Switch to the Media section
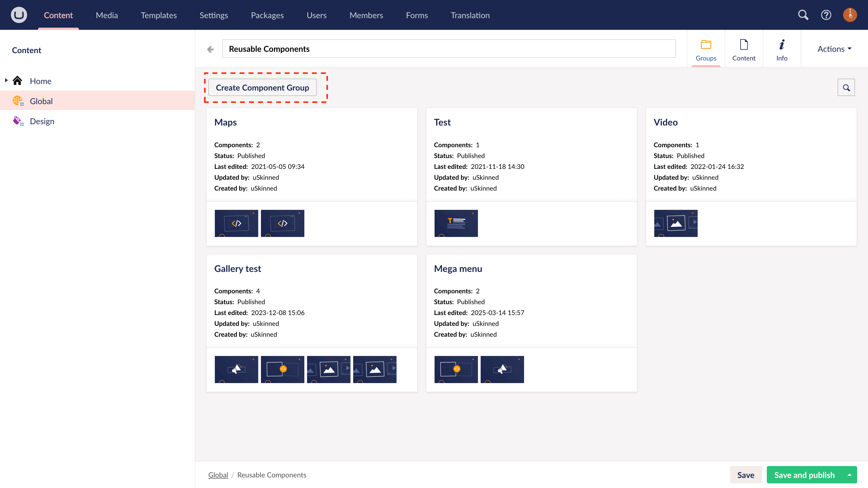Screen dimensions: 868x488 [x=107, y=15]
